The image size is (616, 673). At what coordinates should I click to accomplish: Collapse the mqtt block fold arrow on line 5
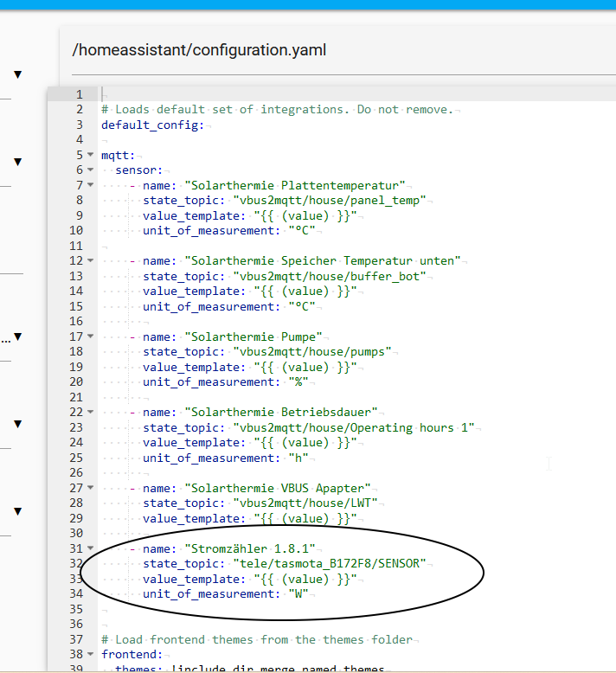(90, 155)
